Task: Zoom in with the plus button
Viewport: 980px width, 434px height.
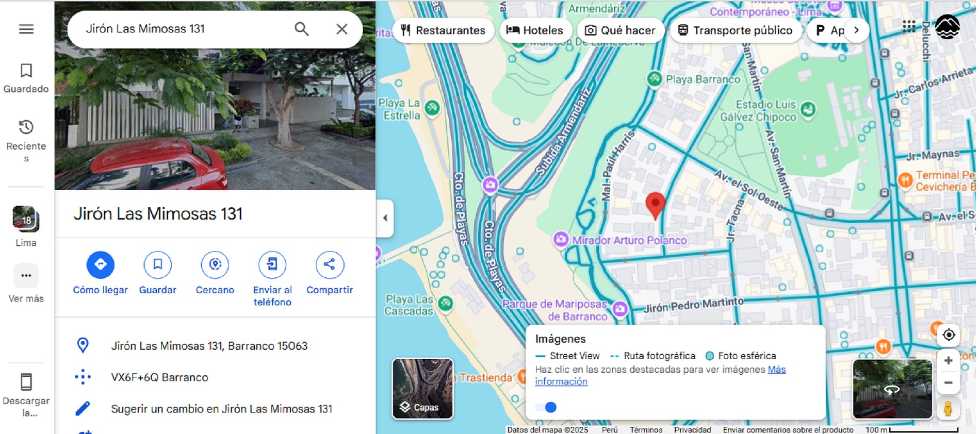Action: click(948, 361)
